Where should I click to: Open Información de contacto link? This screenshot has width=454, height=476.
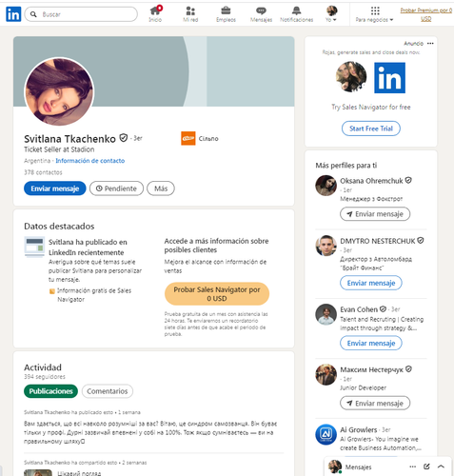(x=90, y=161)
